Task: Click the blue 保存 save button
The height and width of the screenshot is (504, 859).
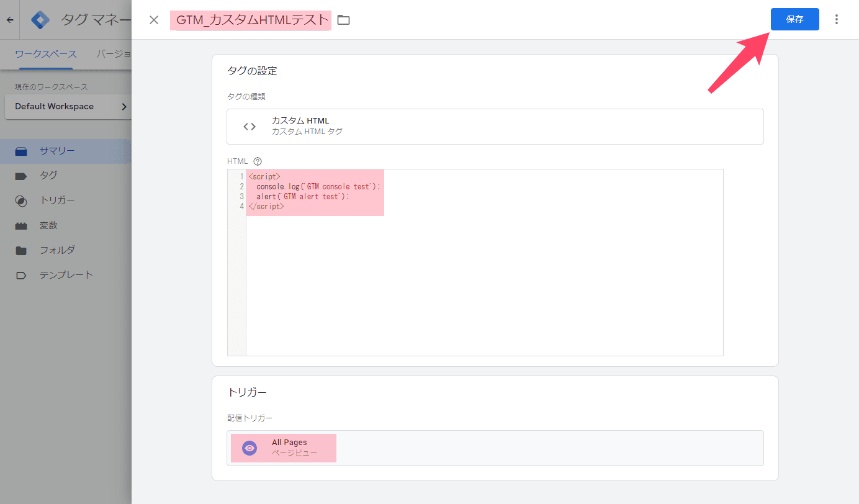Action: click(794, 19)
